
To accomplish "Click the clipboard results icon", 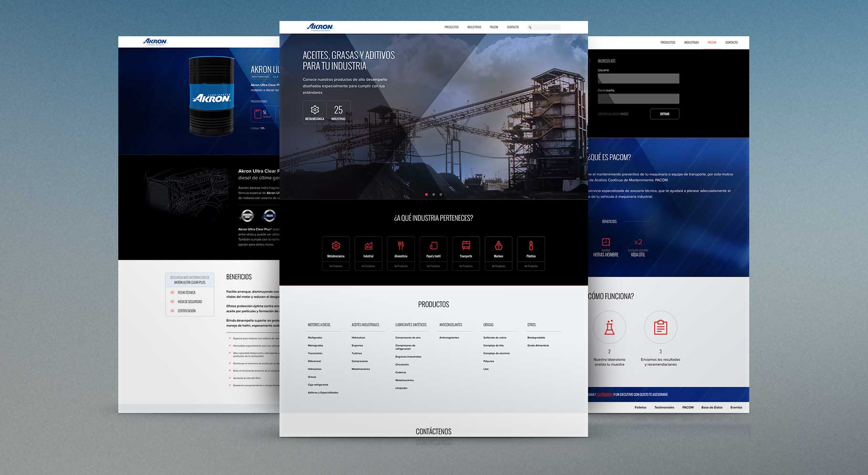I will 661,328.
